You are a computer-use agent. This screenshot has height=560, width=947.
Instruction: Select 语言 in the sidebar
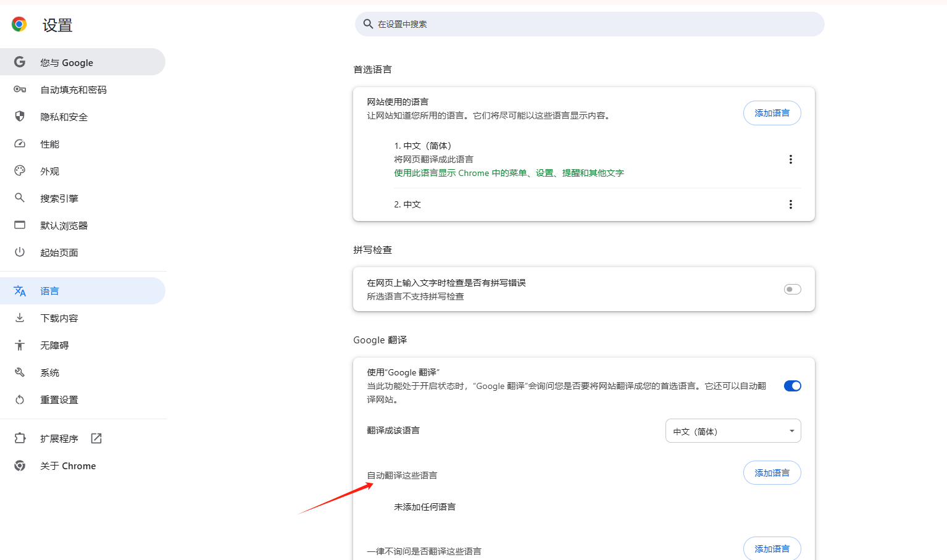pyautogui.click(x=83, y=291)
